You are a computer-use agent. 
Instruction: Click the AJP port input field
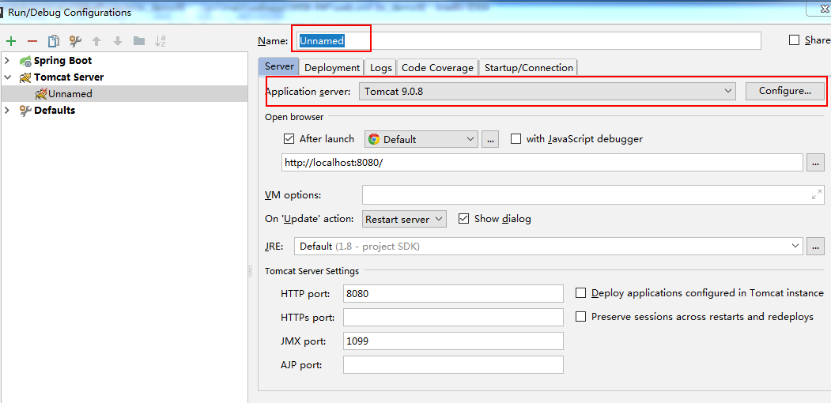pyautogui.click(x=453, y=365)
